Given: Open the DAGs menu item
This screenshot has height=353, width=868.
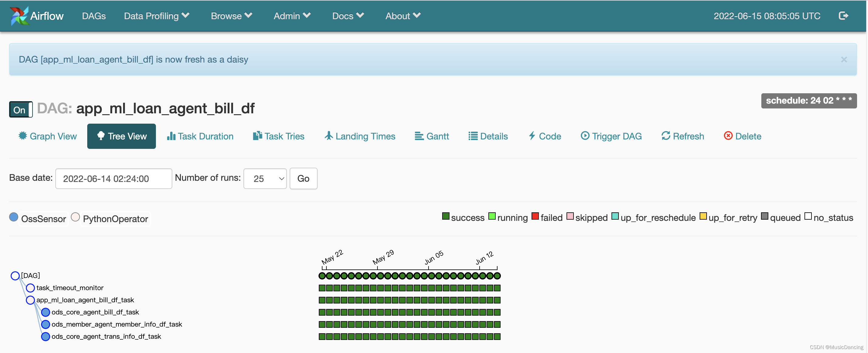Looking at the screenshot, I should [x=94, y=16].
